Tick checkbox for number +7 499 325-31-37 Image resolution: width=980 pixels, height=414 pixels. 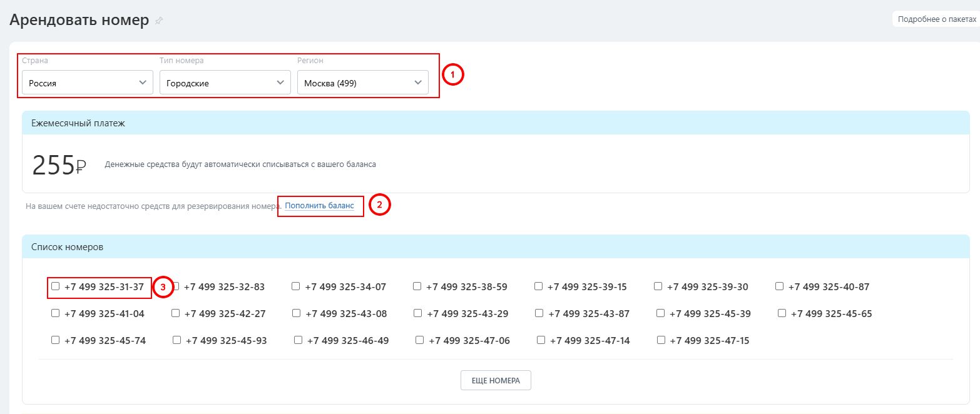56,286
